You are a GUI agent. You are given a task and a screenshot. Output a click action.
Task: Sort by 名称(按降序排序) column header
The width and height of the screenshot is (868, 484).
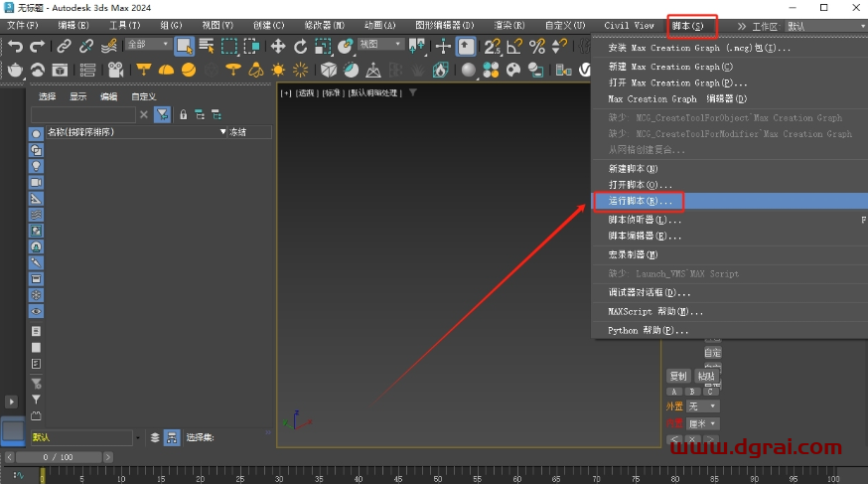click(x=136, y=132)
